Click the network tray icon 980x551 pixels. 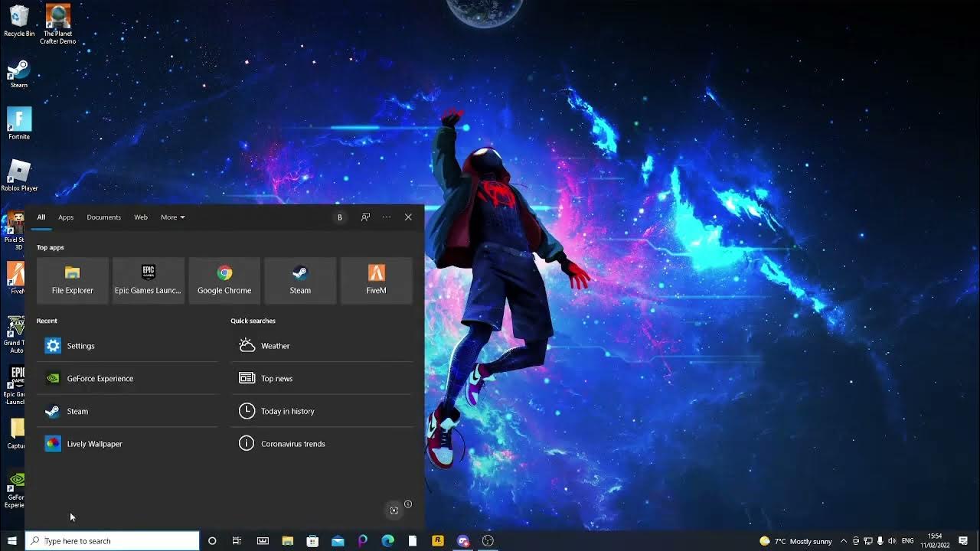point(867,541)
